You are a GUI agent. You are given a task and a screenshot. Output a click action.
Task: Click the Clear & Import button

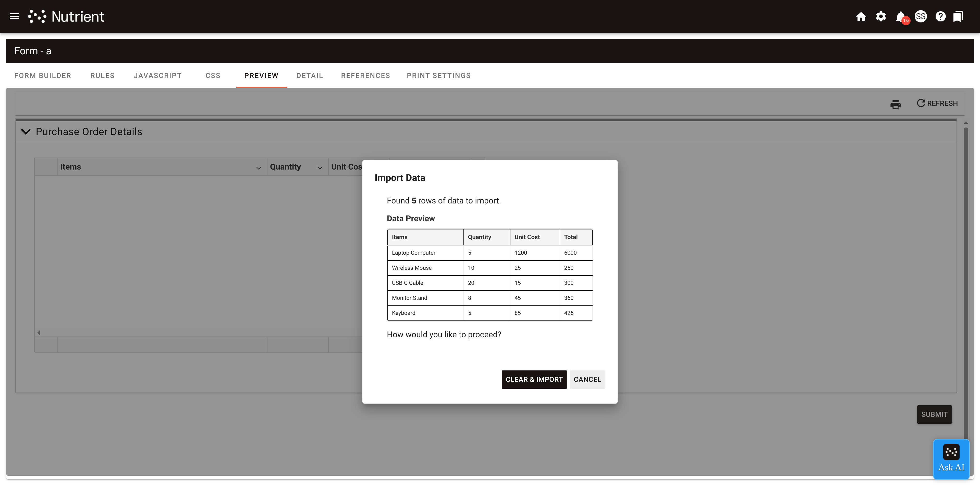point(534,379)
